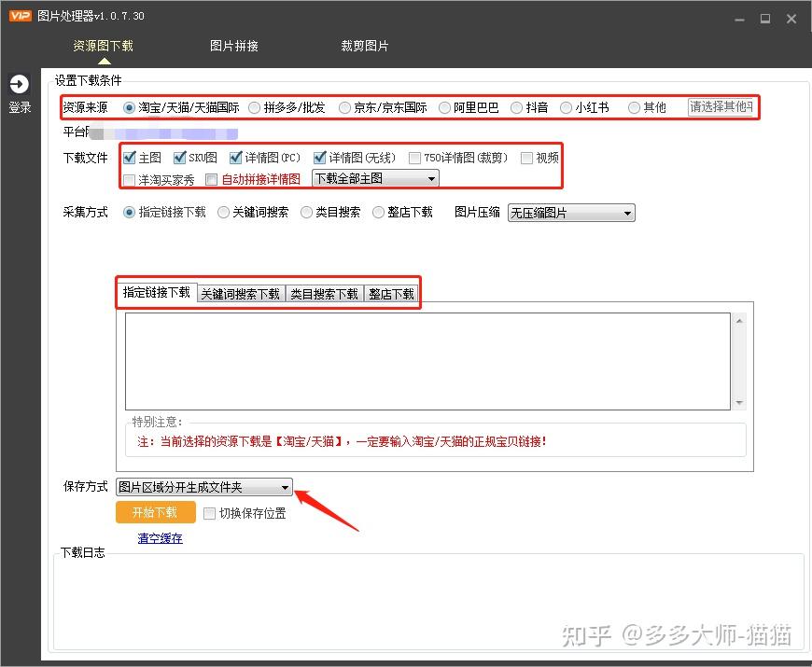Screen dimensions: 812x667
Task: Toggle 自动拼接详情图 checkbox
Action: [212, 179]
